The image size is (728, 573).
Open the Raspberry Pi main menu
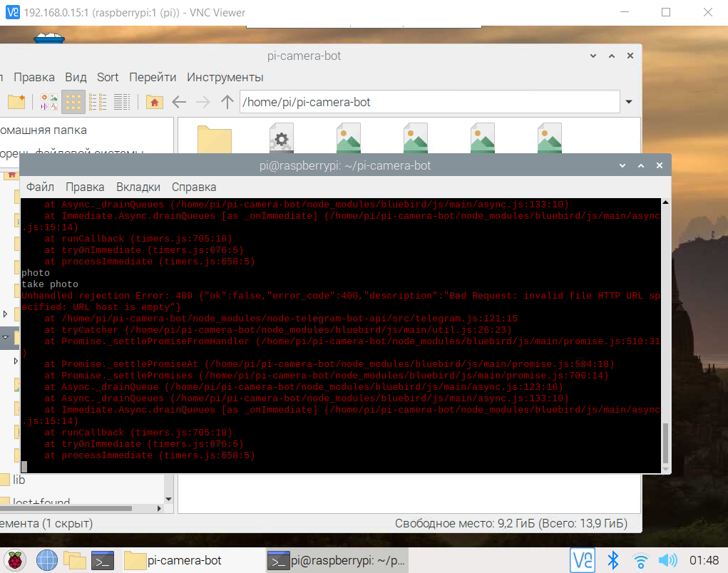tap(15, 560)
